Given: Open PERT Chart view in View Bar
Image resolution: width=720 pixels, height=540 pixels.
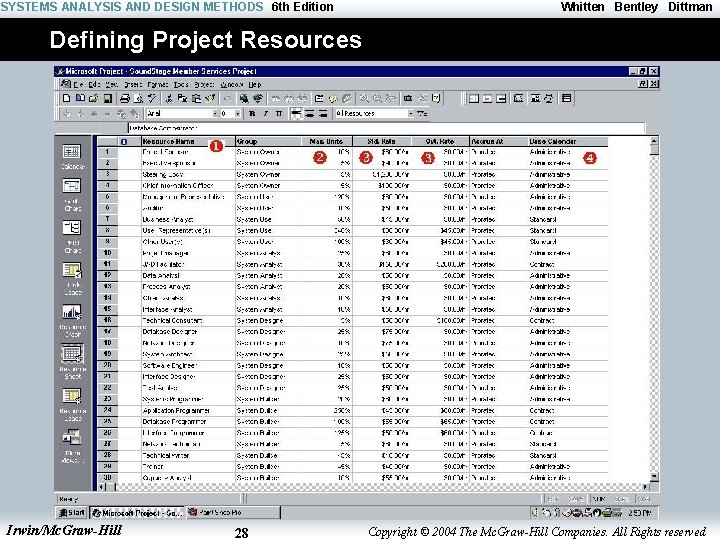Looking at the screenshot, I should (x=72, y=237).
